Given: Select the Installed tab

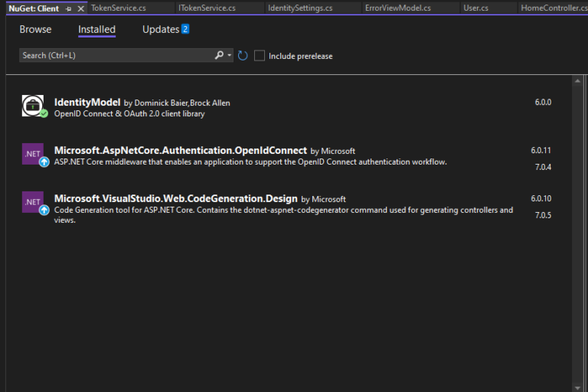Looking at the screenshot, I should pyautogui.click(x=96, y=29).
